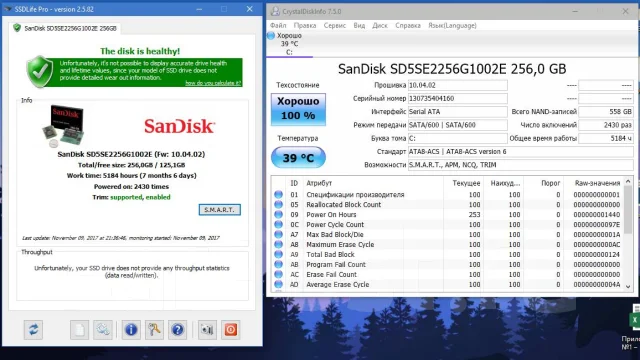Image resolution: width=640 pixels, height=360 pixels.
Task: Click the CrystalDiskInfo title bar app icon
Action: coord(275,11)
